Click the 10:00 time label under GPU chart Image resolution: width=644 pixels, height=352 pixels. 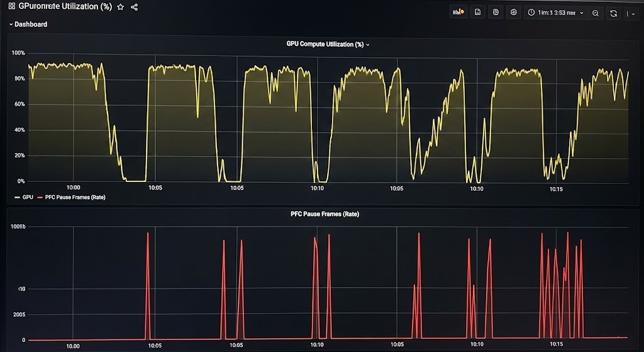[x=73, y=188]
